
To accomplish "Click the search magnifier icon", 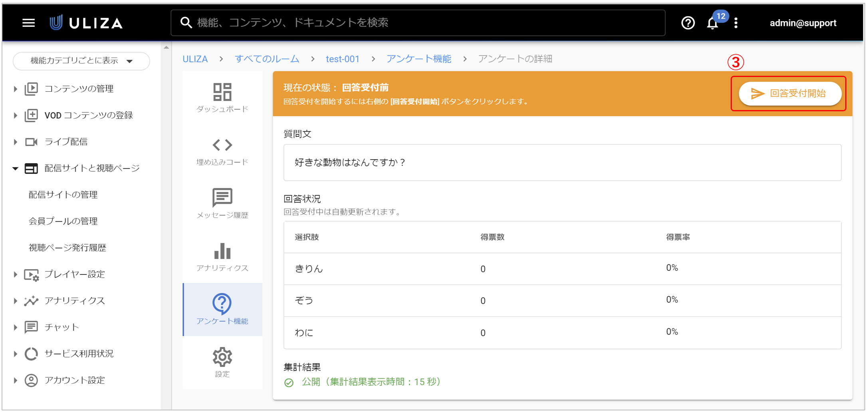I will click(186, 23).
